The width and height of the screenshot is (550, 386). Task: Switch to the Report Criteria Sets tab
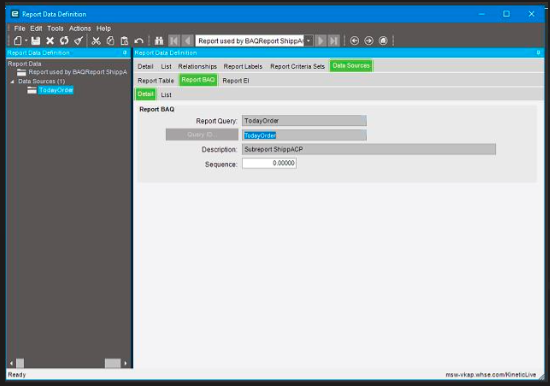pos(297,66)
